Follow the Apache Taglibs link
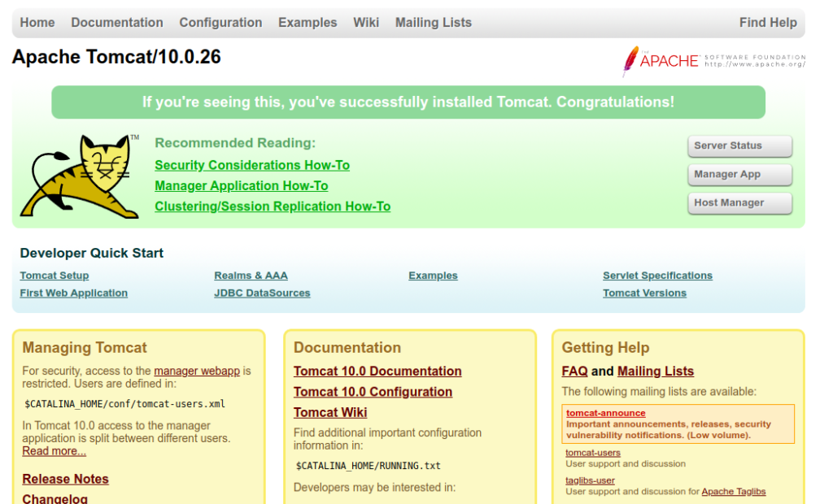833x504 pixels. coord(734,492)
